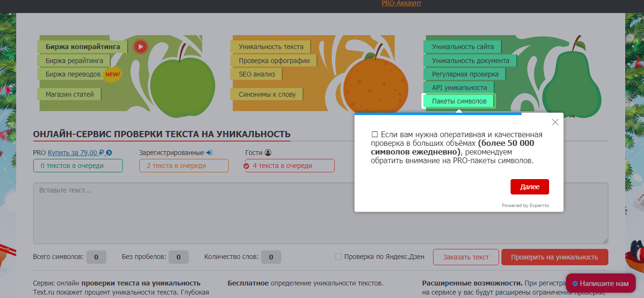Click the Заказать текст button
Image resolution: width=644 pixels, height=298 pixels.
point(466,257)
